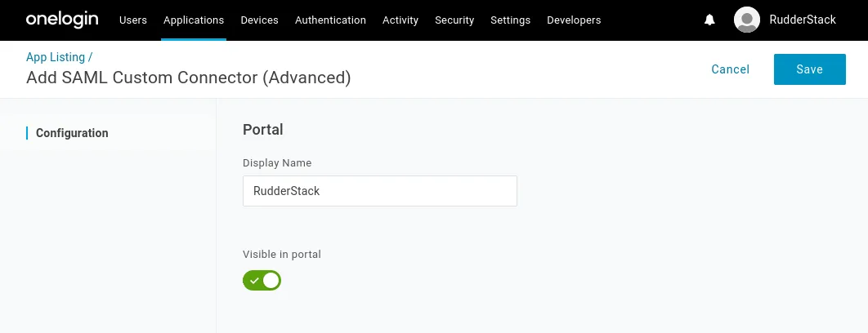Viewport: 868px width, 333px height.
Task: Toggle the Visible in portal switch
Action: (262, 281)
